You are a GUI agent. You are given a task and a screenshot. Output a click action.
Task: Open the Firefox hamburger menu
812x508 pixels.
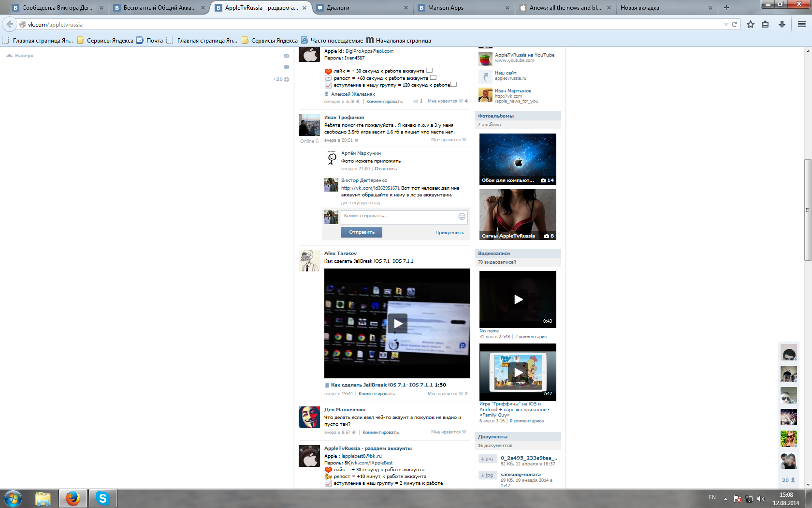coord(801,24)
